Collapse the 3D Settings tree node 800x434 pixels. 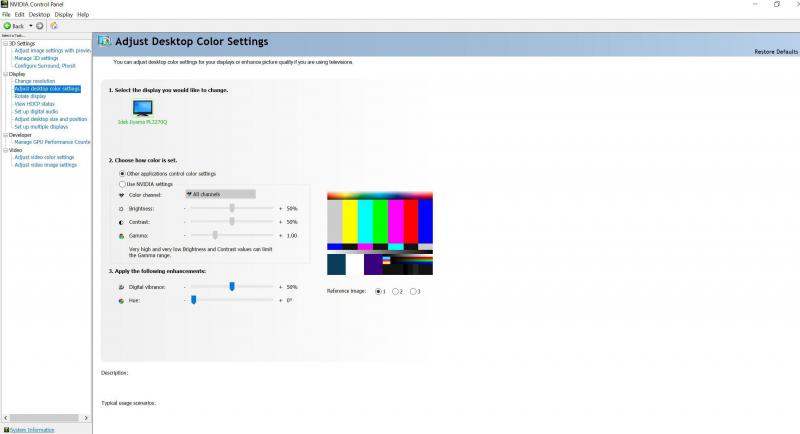click(x=3, y=44)
